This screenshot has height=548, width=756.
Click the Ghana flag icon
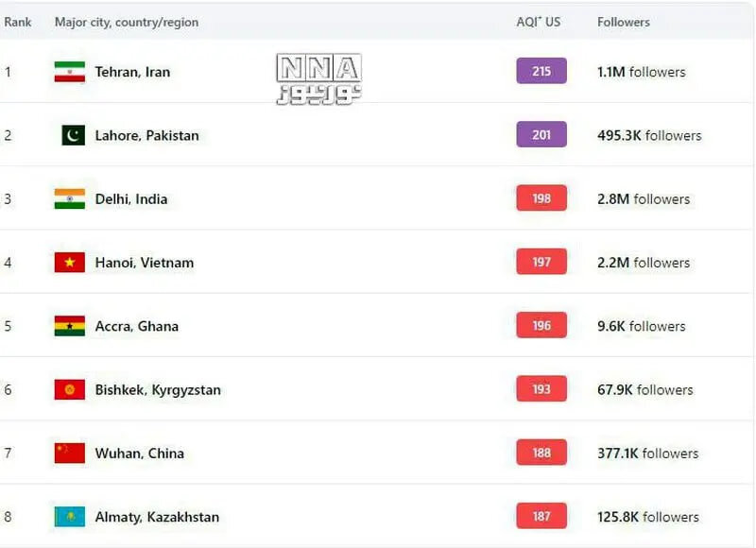[x=69, y=326]
